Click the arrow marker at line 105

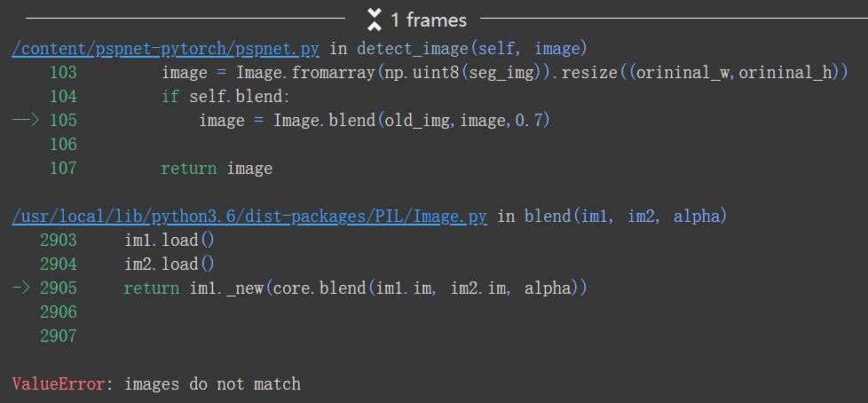[25, 120]
